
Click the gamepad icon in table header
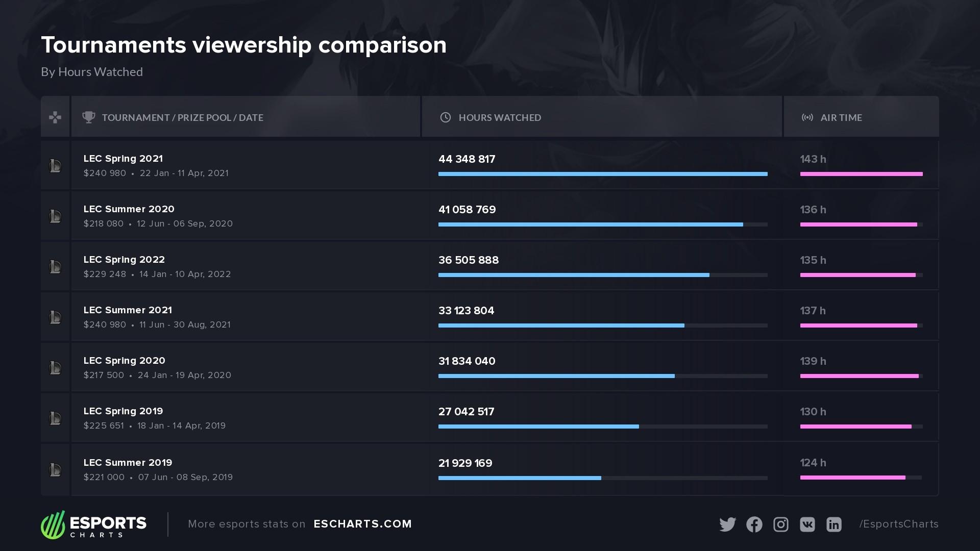(x=55, y=117)
